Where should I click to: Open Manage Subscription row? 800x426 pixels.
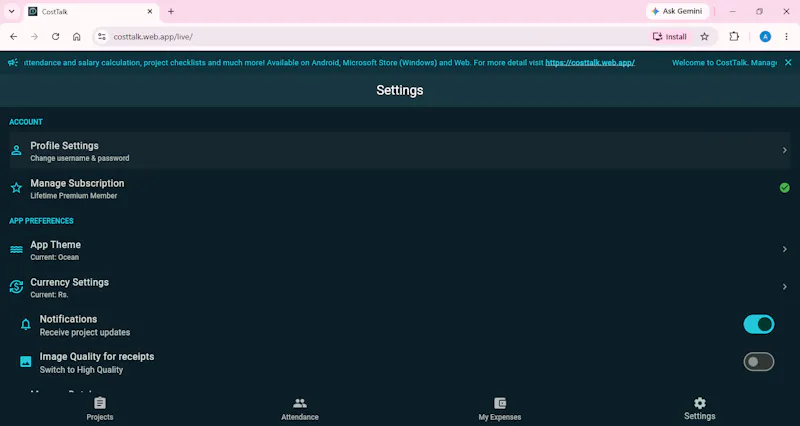400,188
